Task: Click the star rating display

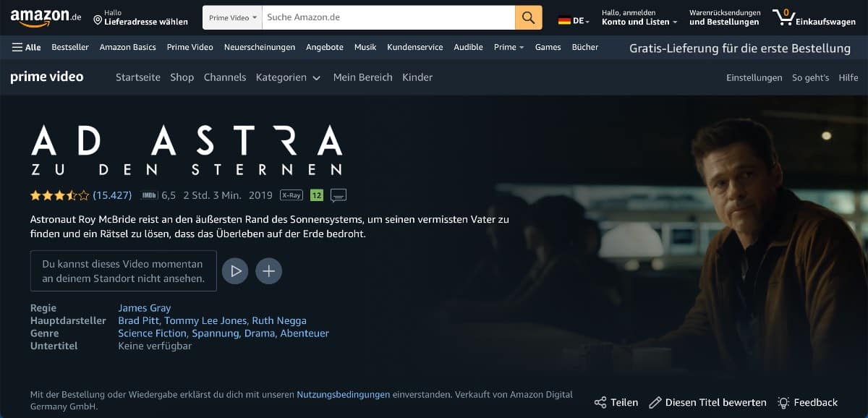Action: [59, 195]
